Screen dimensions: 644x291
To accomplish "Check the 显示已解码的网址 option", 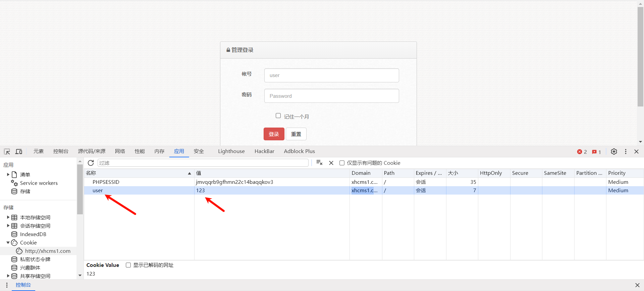I will coord(128,265).
